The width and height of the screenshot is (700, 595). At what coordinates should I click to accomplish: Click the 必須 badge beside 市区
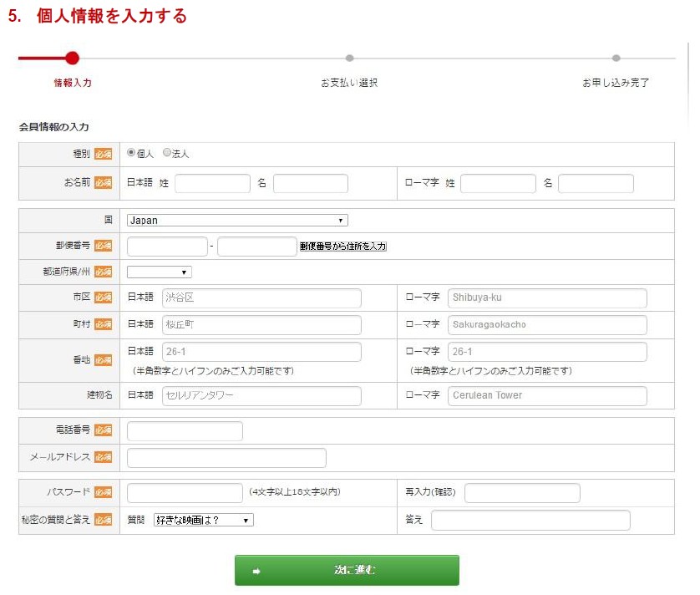[103, 297]
